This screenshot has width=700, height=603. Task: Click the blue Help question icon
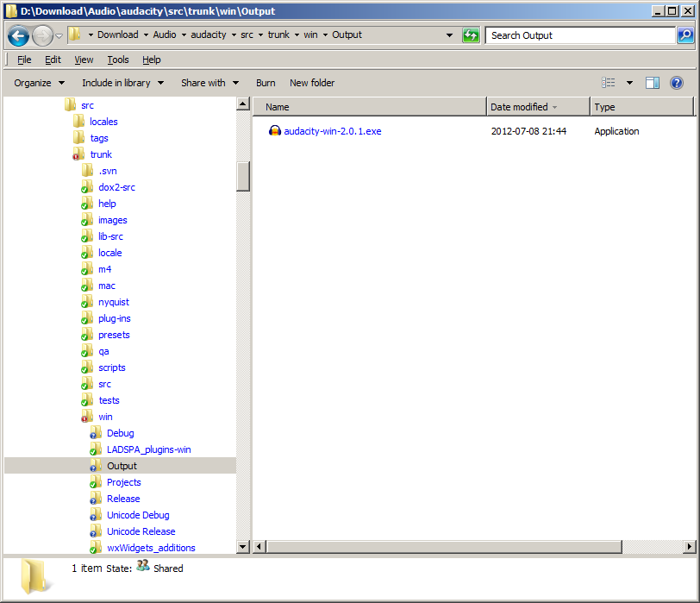tap(677, 83)
